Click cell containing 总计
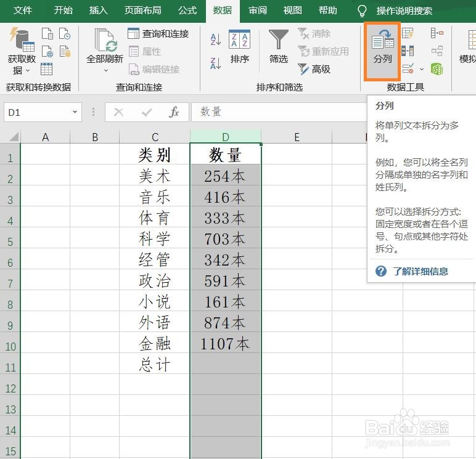 (155, 364)
